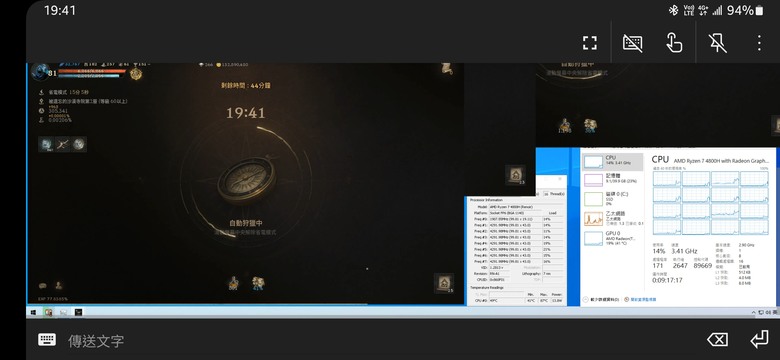Click the 3.41 GHz speed value
Viewport: 780px width, 360px height.
(683, 252)
